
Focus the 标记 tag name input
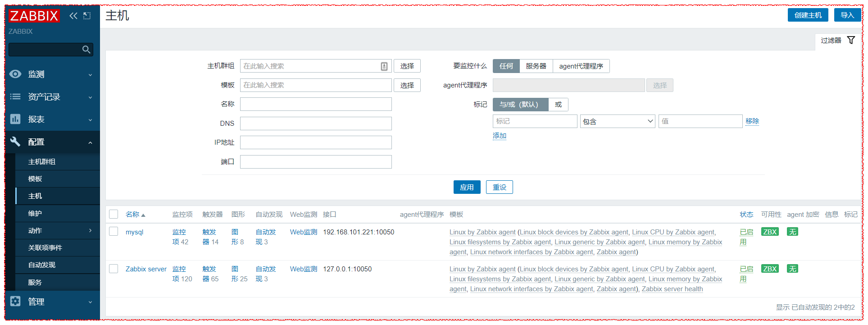pos(535,121)
